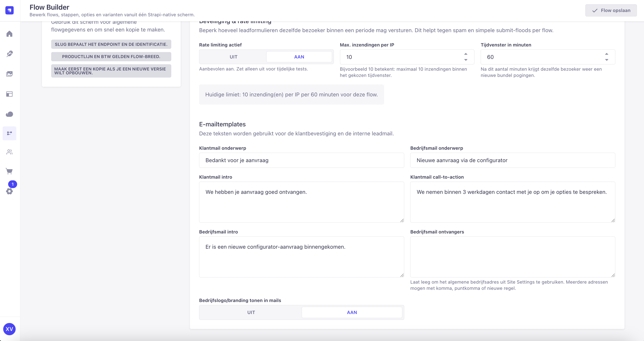Decrease Tijdvenster in minuten value
Viewport: 644px width, 341px height.
607,60
